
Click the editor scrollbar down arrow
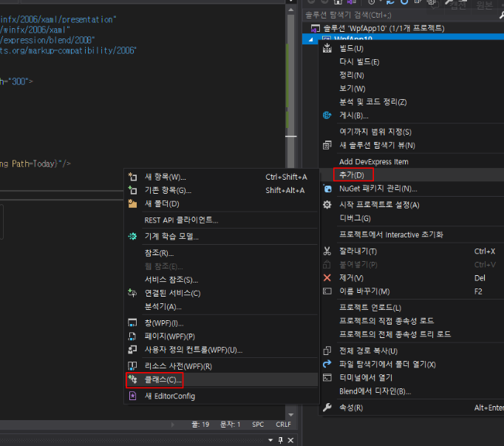(x=291, y=415)
